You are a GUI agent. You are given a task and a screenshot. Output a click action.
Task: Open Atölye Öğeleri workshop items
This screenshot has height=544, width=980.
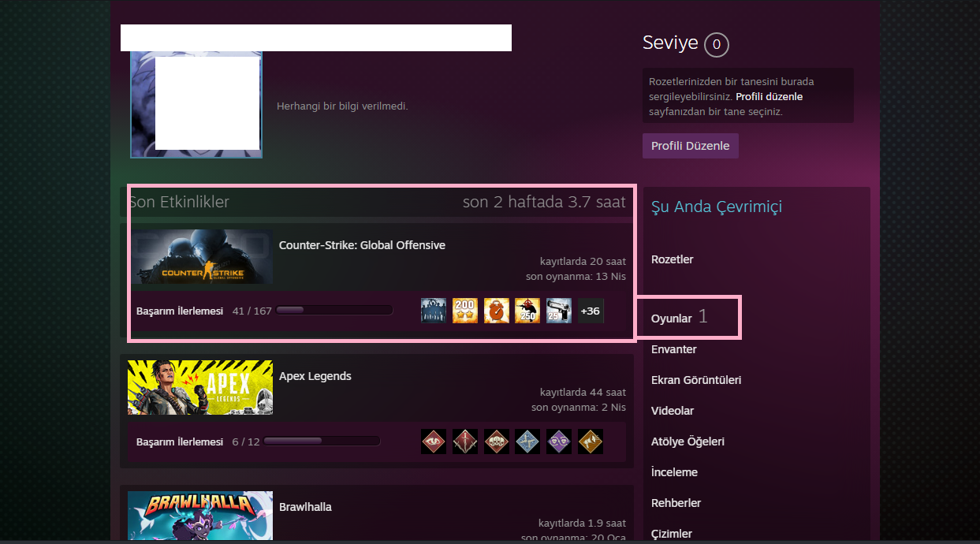tap(687, 442)
